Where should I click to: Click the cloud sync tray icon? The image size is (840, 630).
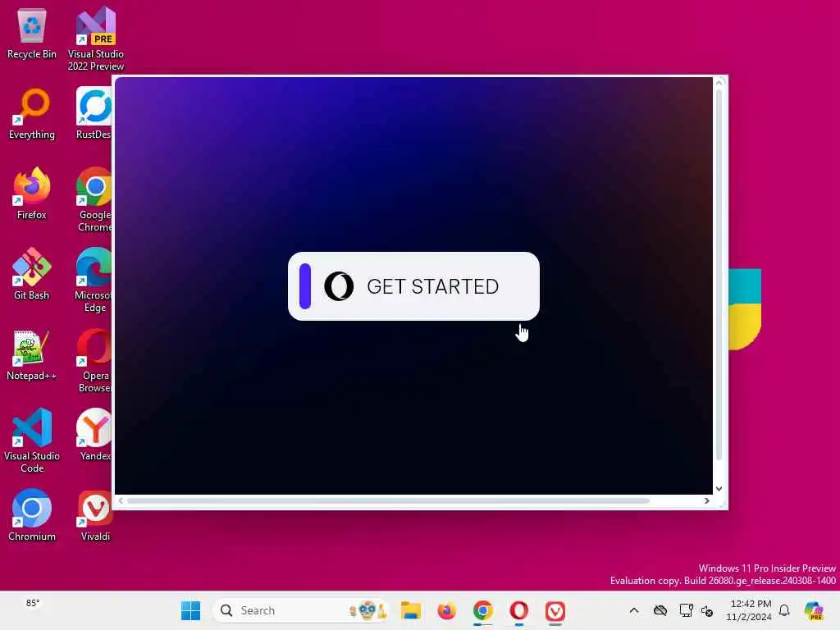click(660, 610)
